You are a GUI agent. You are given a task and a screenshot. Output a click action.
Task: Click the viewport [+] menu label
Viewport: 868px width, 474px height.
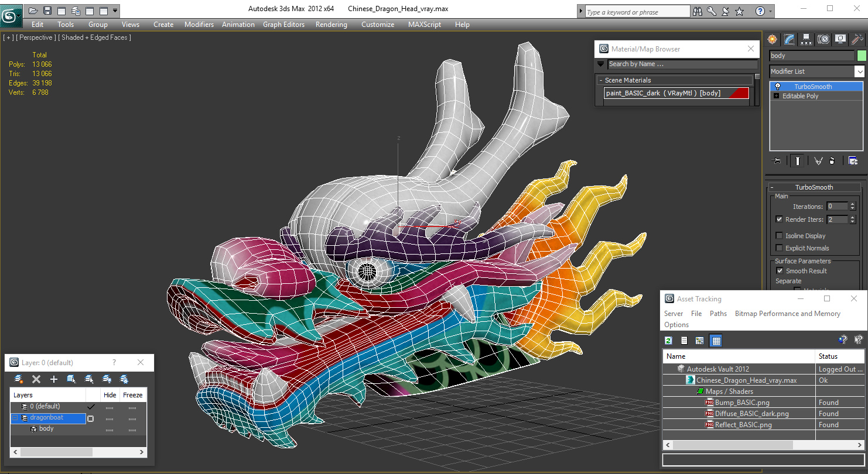8,37
